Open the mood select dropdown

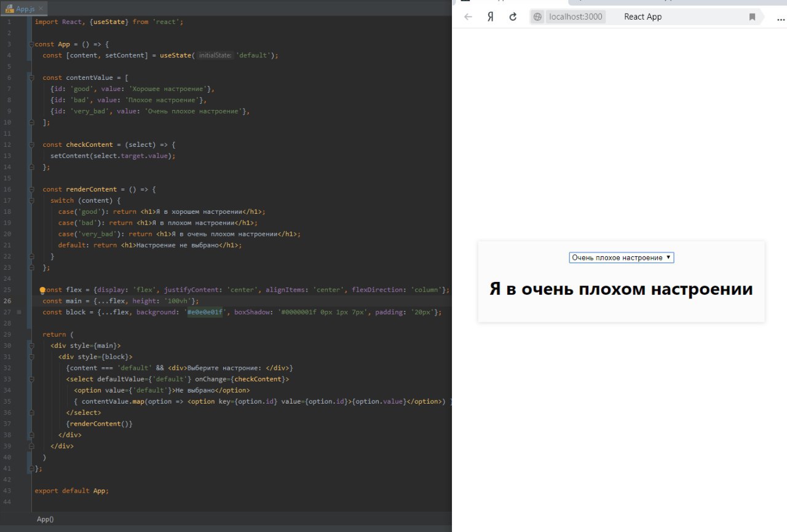(621, 258)
